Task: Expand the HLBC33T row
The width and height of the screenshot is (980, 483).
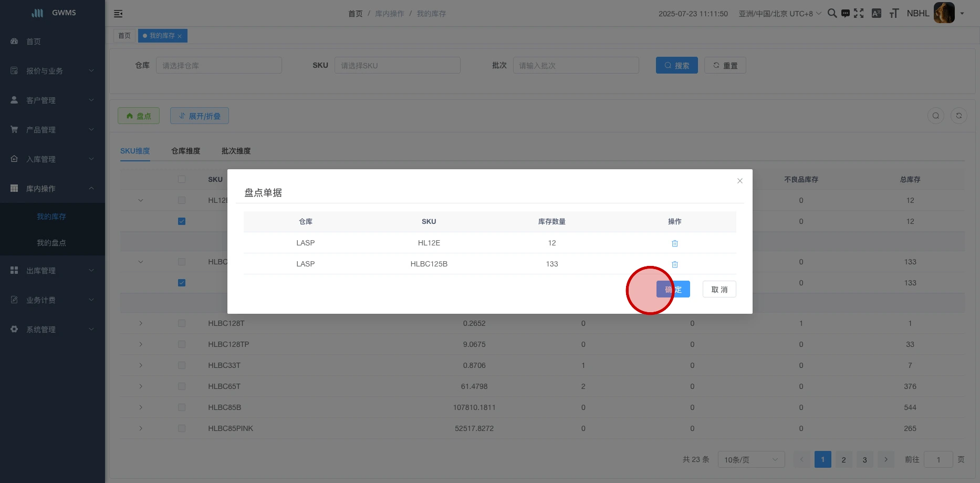Action: [141, 365]
